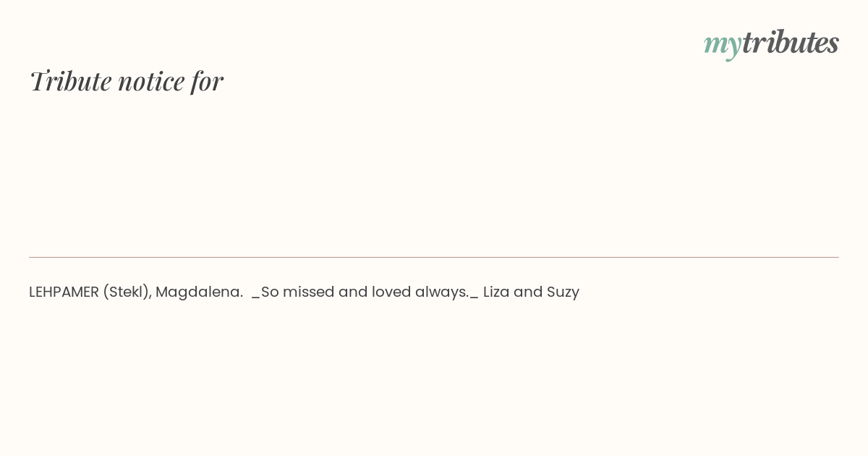
Task: Click the word "missed" in the tribute
Action: [x=308, y=292]
